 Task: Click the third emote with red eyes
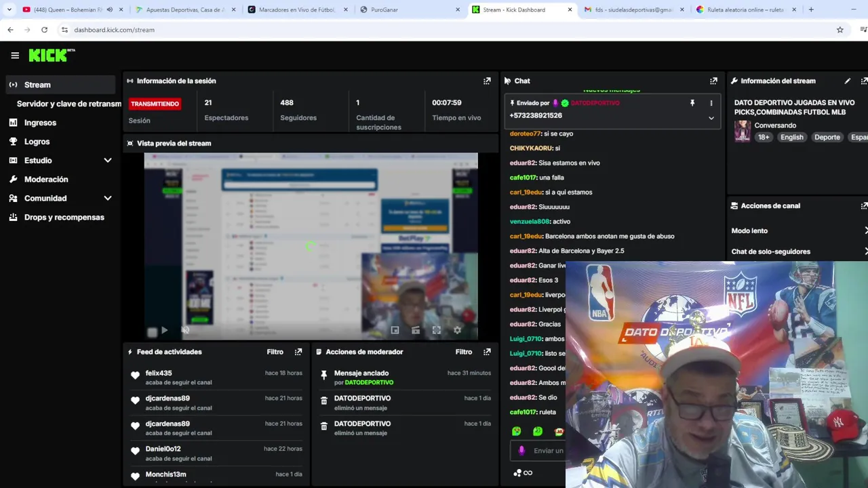click(559, 431)
